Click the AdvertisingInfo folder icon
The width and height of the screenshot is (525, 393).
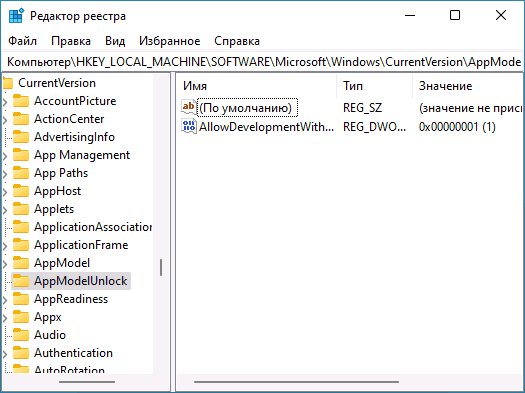21,137
